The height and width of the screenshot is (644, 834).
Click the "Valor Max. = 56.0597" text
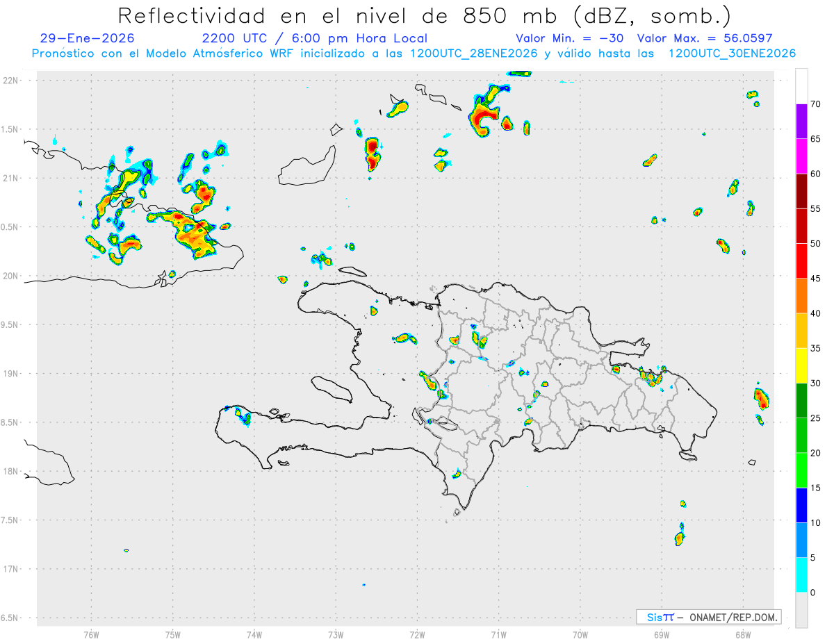click(705, 39)
